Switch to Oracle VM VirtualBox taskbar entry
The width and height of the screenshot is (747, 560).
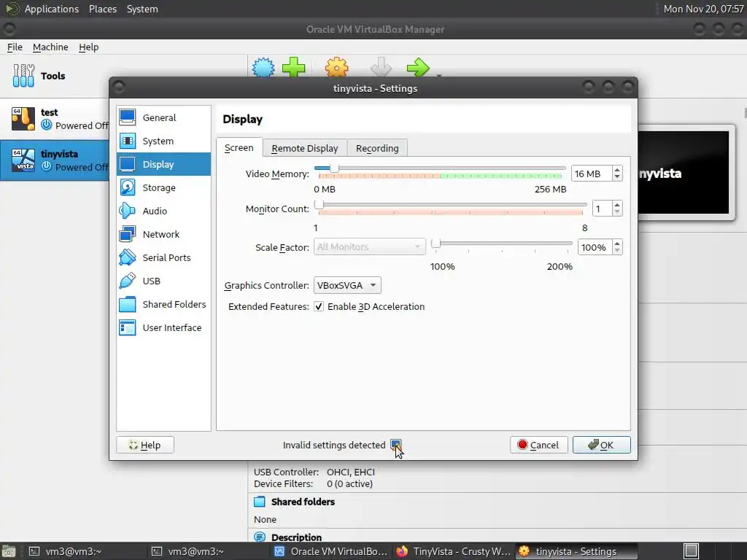pyautogui.click(x=331, y=551)
